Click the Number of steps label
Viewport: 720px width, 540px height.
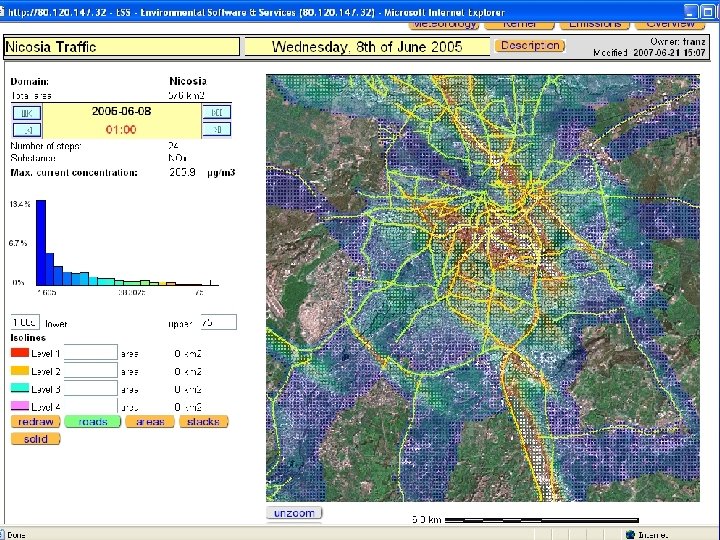coord(45,146)
